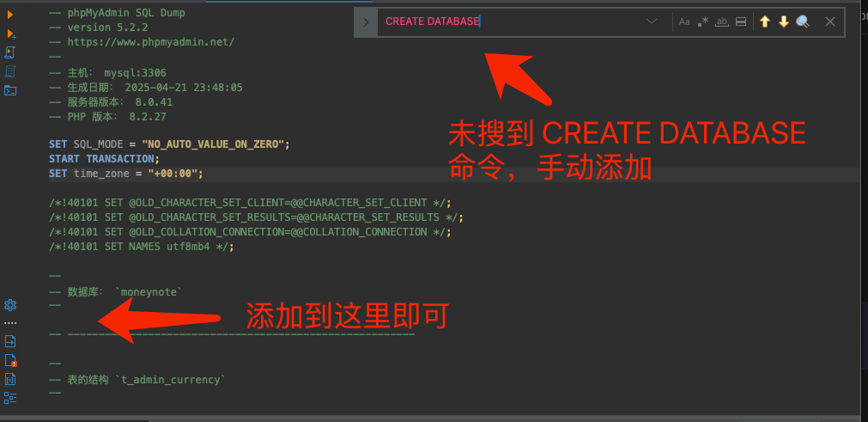
Task: Go to next match with down arrow
Action: click(783, 21)
